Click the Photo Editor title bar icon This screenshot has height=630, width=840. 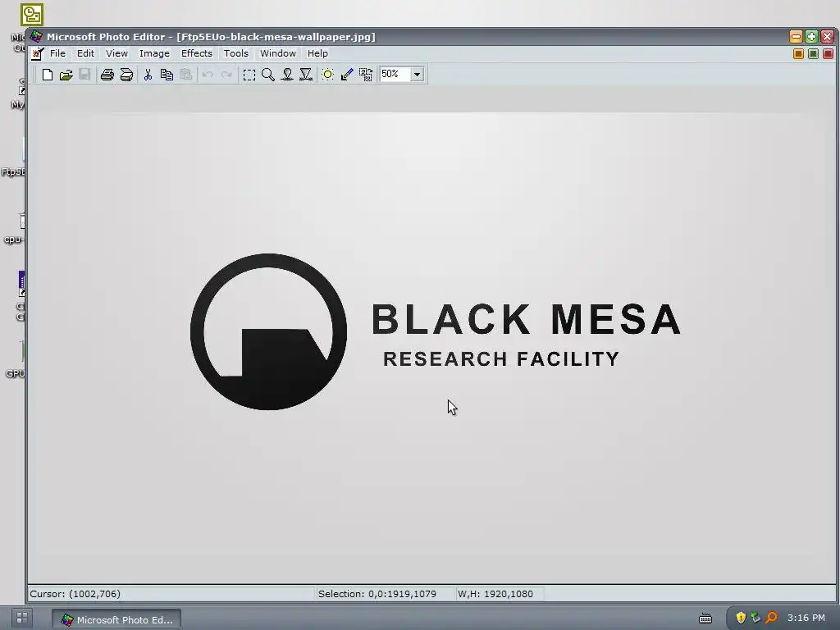[36, 36]
